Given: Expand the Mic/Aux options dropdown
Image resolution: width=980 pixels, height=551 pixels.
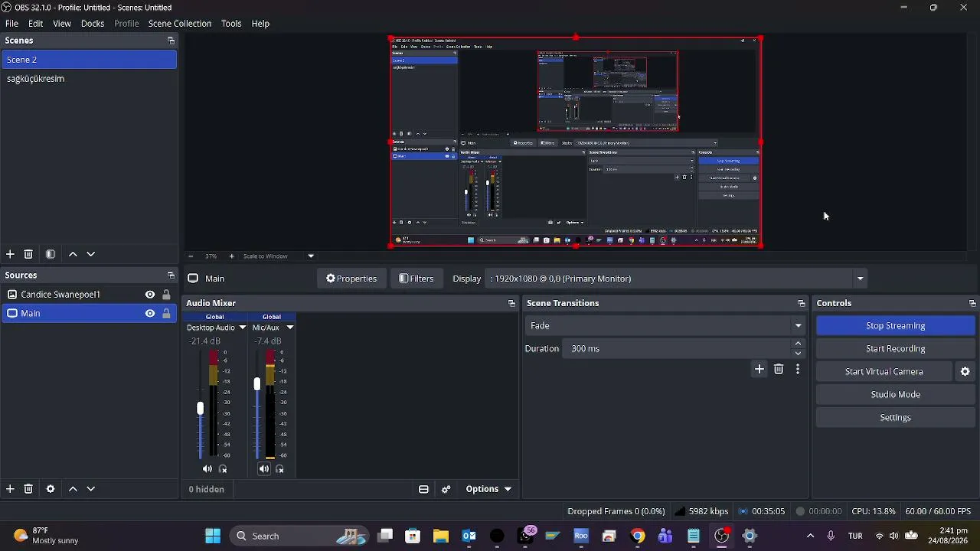Looking at the screenshot, I should 290,328.
